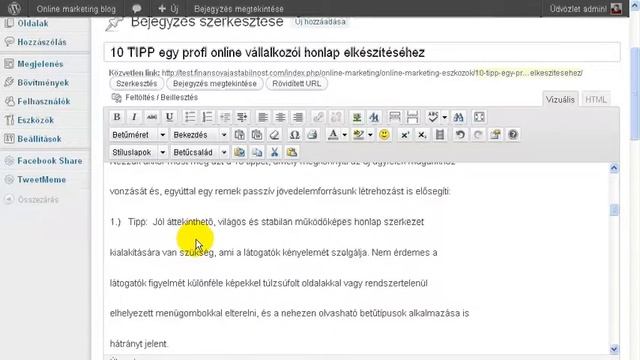Screen dimensions: 640x360
Task: Click the editor scrollbar down arrow
Action: (614, 349)
